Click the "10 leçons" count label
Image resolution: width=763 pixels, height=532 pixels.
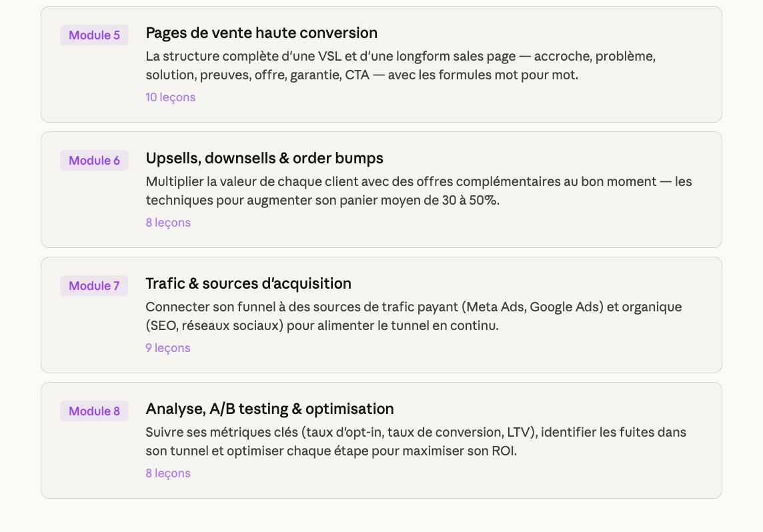pos(171,97)
